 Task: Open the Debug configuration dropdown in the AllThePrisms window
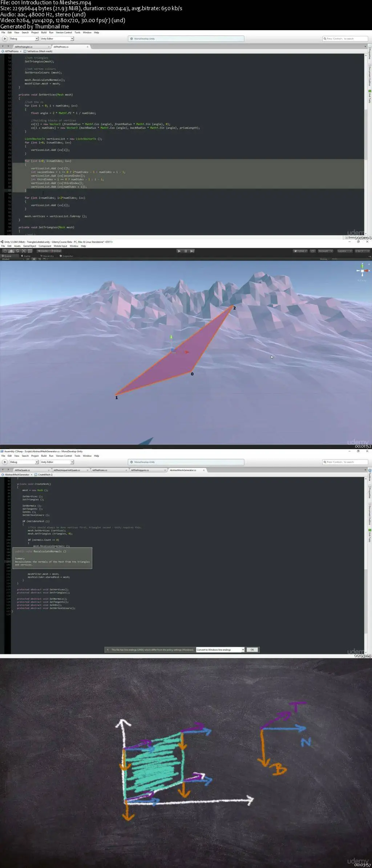(x=24, y=39)
